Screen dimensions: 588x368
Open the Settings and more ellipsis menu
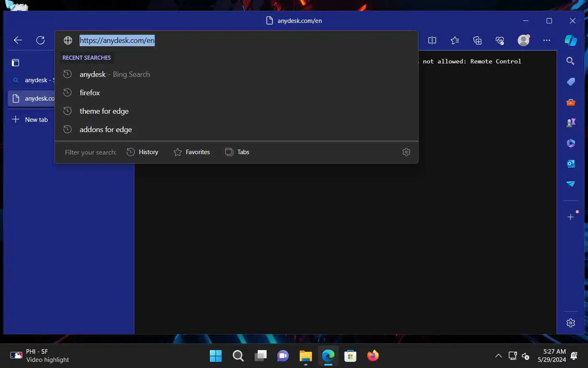[547, 40]
